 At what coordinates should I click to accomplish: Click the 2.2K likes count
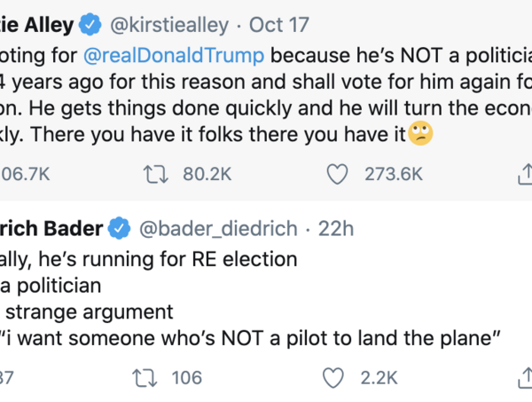[x=379, y=378]
